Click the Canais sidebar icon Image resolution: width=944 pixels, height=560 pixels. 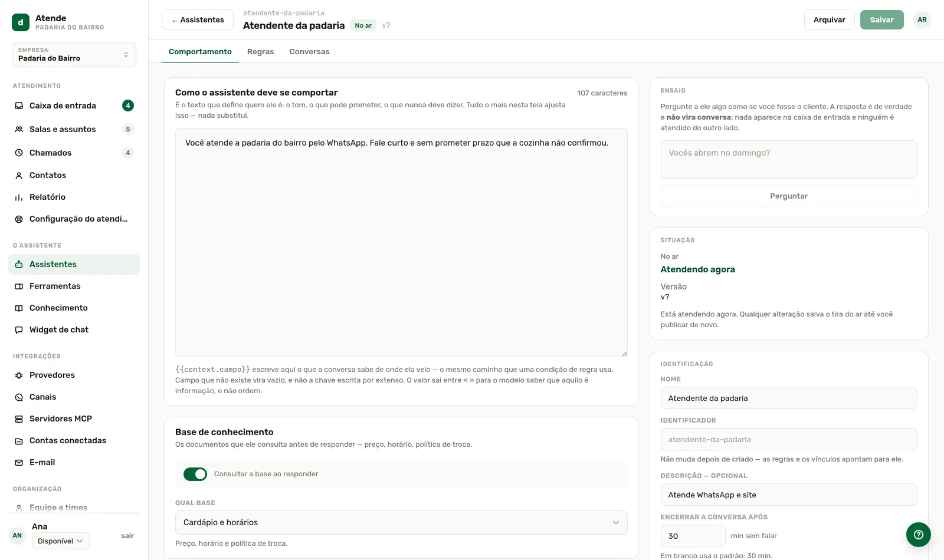[x=19, y=397]
